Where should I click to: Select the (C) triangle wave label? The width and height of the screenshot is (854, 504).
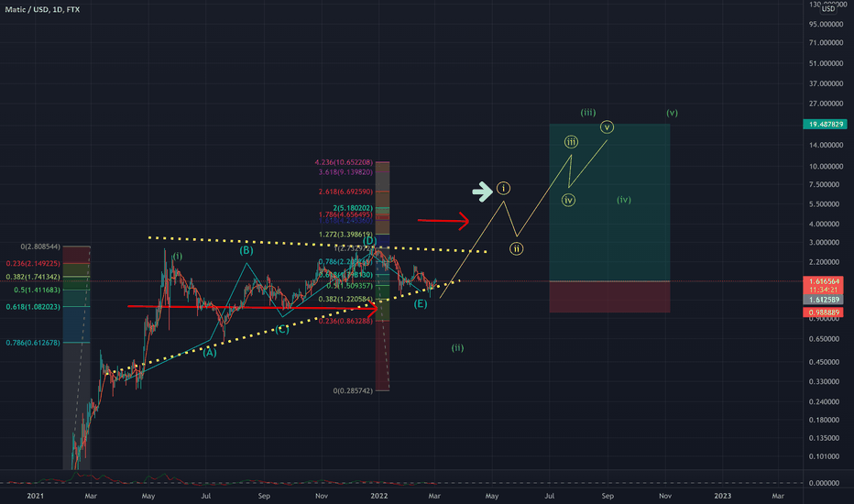pos(281,329)
